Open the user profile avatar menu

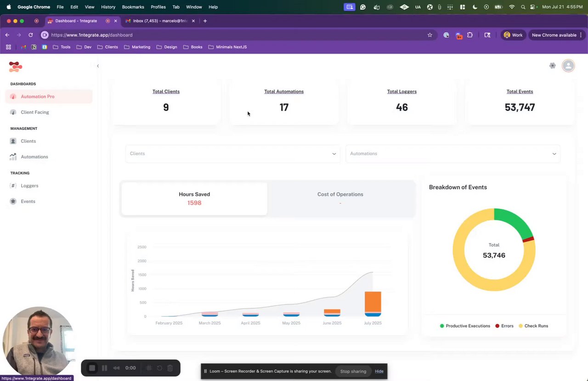click(568, 66)
